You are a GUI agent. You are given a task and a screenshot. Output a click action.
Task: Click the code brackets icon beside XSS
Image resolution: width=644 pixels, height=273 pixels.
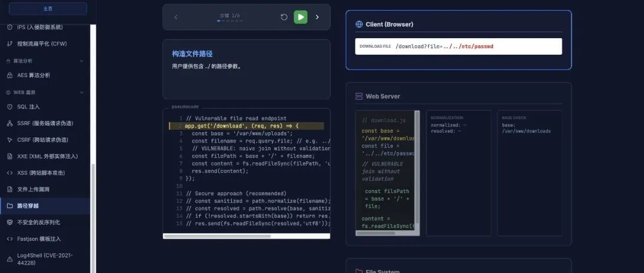coord(10,173)
